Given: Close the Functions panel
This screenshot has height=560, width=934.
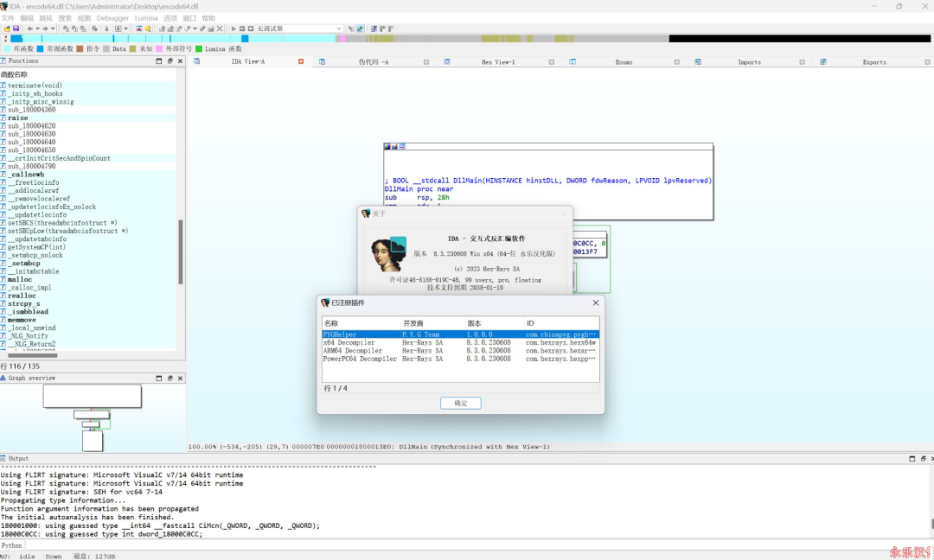Looking at the screenshot, I should point(181,61).
